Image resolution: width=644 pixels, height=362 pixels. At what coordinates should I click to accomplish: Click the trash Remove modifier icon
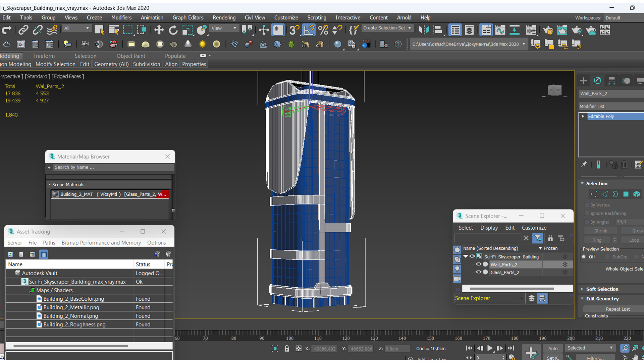click(x=624, y=165)
